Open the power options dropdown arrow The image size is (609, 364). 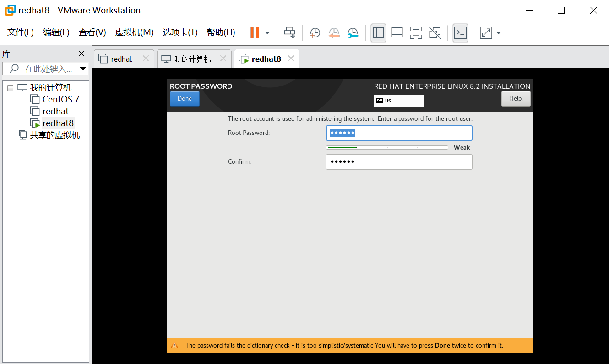pyautogui.click(x=267, y=33)
